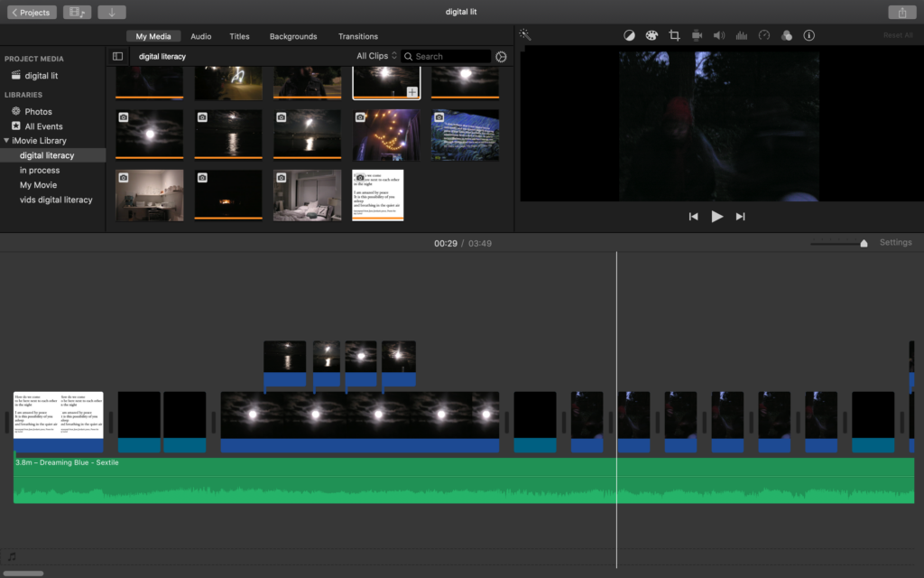Switch to the Transitions tab

point(358,36)
